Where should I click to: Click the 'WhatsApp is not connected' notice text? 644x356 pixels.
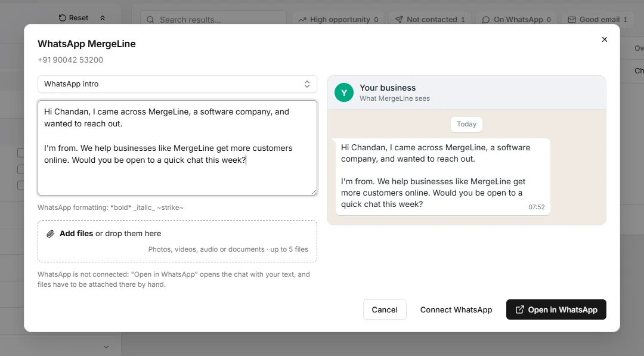174,279
